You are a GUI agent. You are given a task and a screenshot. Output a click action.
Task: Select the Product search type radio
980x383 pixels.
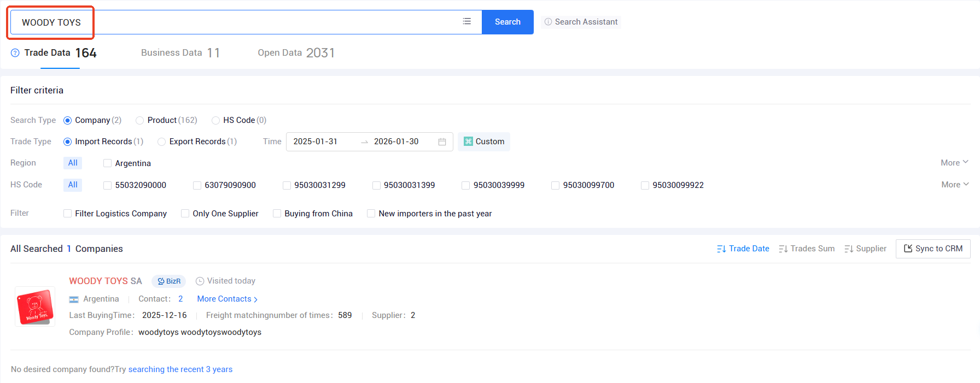139,120
